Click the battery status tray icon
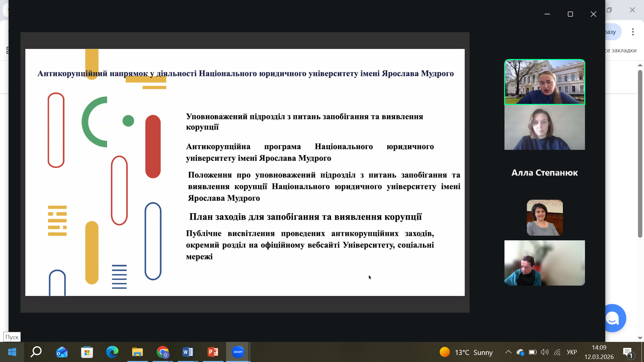The height and width of the screenshot is (362, 644). (532, 352)
